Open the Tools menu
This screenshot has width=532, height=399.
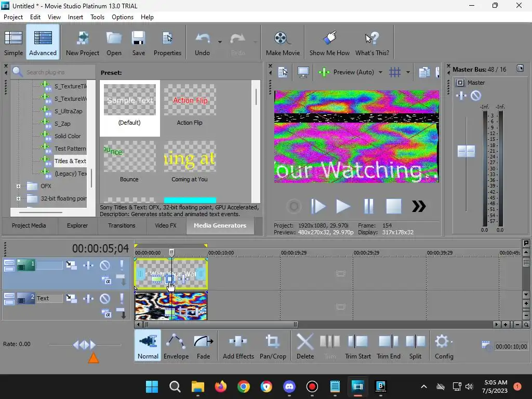click(97, 17)
